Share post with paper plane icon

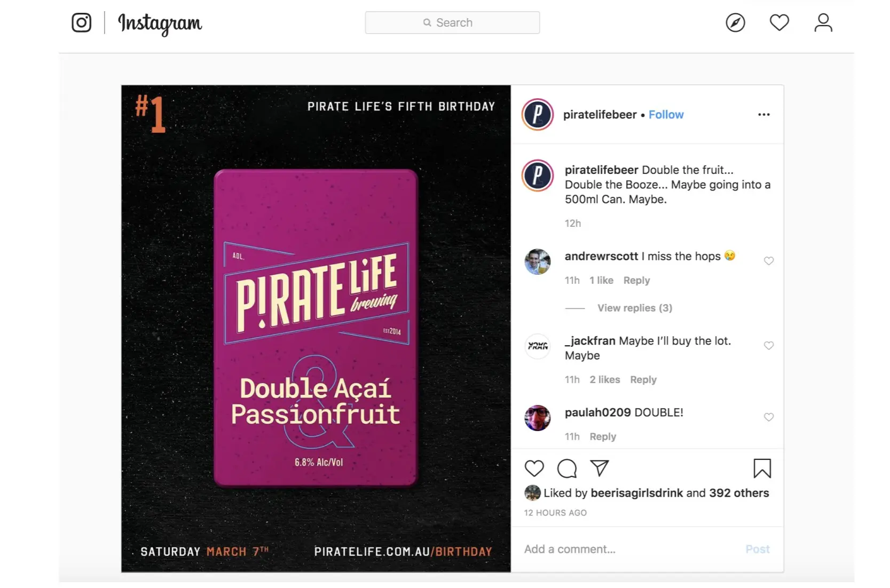tap(600, 468)
